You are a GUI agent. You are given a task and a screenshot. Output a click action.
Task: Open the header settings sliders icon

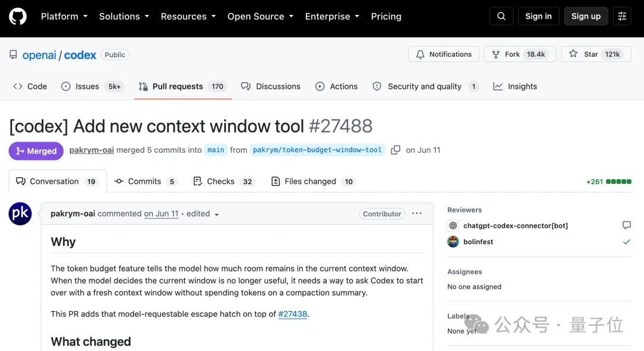coord(622,17)
